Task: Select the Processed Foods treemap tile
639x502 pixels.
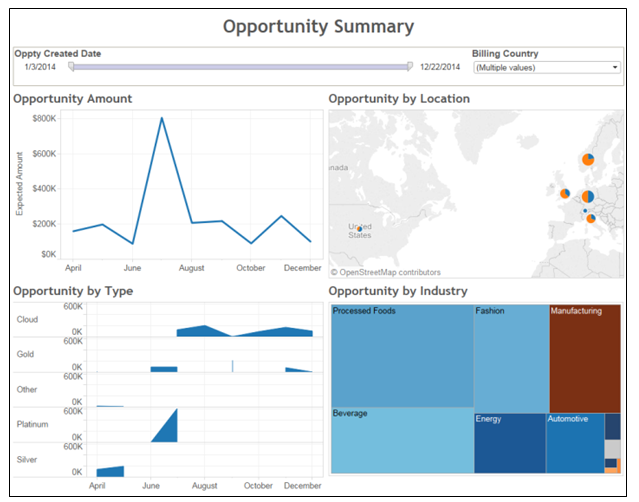Action: [x=402, y=356]
